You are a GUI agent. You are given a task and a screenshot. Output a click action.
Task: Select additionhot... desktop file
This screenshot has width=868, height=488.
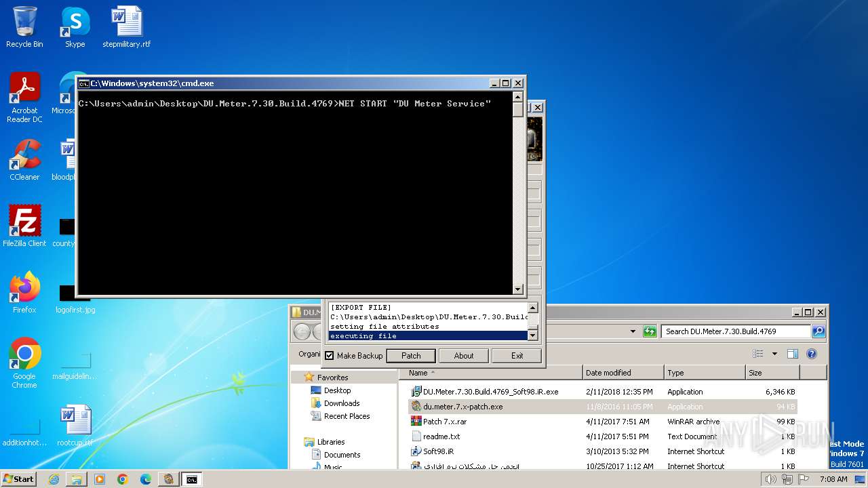(x=24, y=432)
